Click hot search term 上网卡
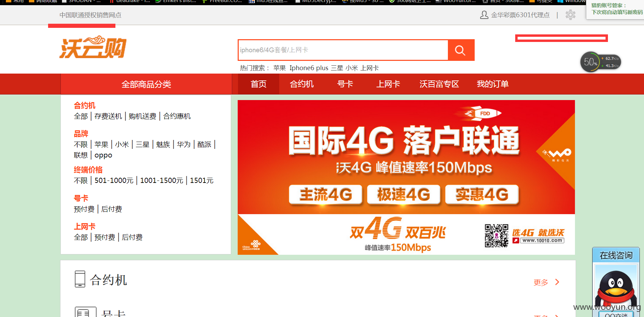This screenshot has width=644, height=317. pos(370,68)
